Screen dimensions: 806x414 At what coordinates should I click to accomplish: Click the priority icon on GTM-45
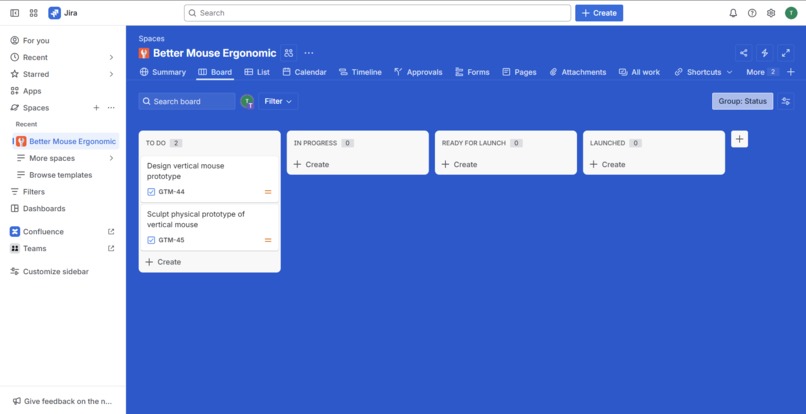(268, 240)
